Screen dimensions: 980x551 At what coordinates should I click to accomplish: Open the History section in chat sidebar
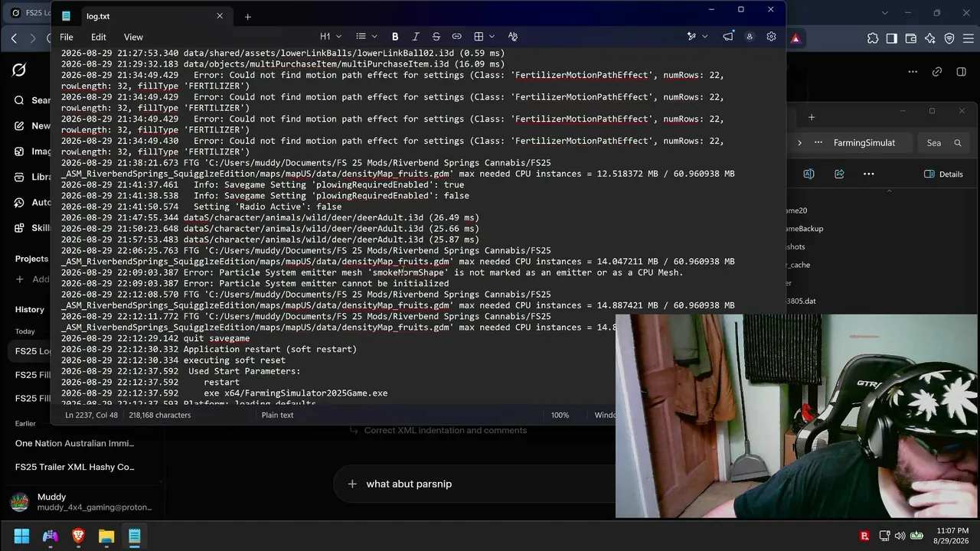[x=30, y=309]
